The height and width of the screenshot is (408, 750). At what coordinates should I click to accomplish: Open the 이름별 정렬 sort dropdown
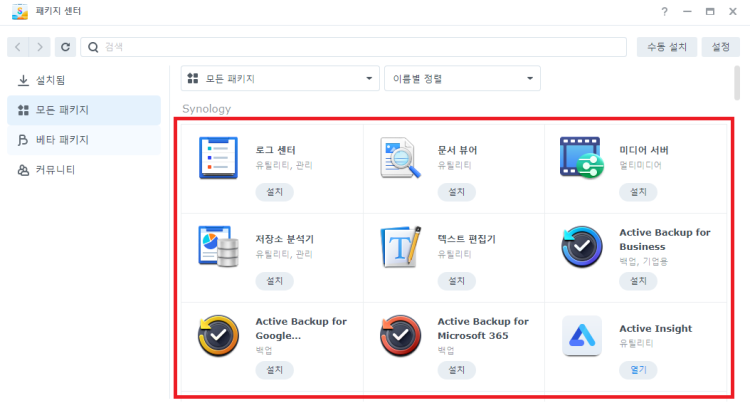click(x=462, y=78)
